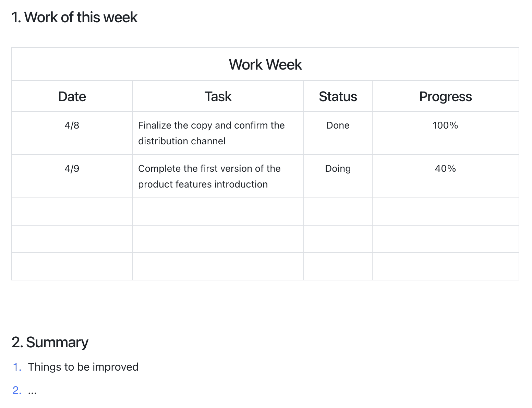The image size is (532, 408).
Task: Select the 'Doing' status cell
Action: pos(338,169)
